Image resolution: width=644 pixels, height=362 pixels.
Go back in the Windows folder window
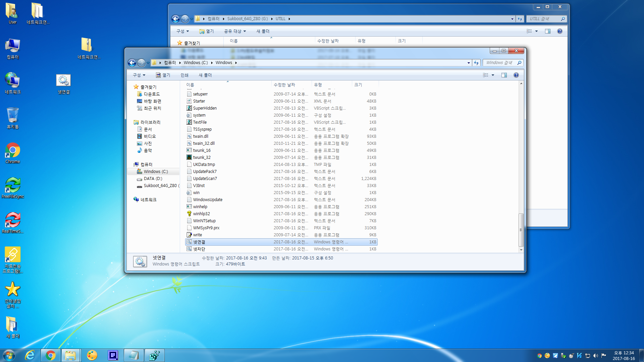[132, 63]
